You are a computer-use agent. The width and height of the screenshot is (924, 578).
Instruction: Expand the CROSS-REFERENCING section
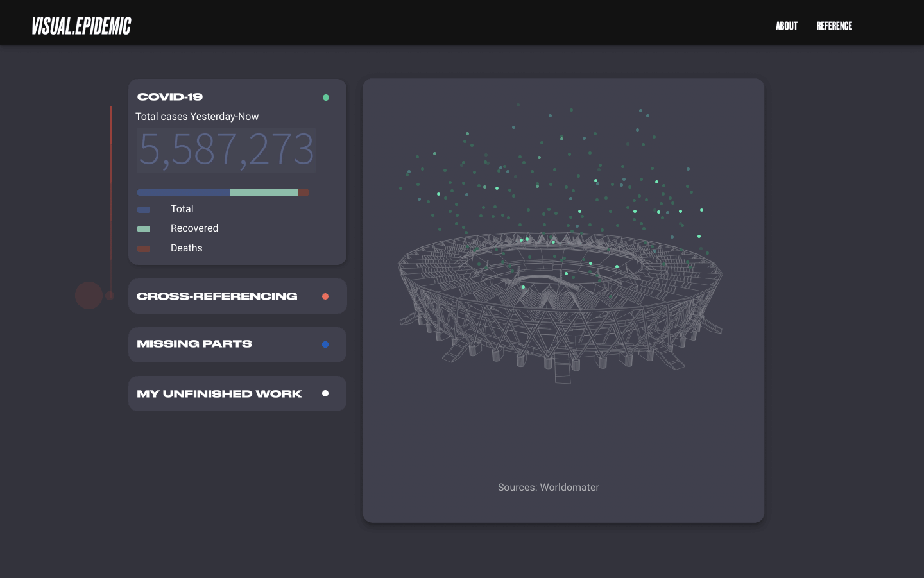[237, 296]
